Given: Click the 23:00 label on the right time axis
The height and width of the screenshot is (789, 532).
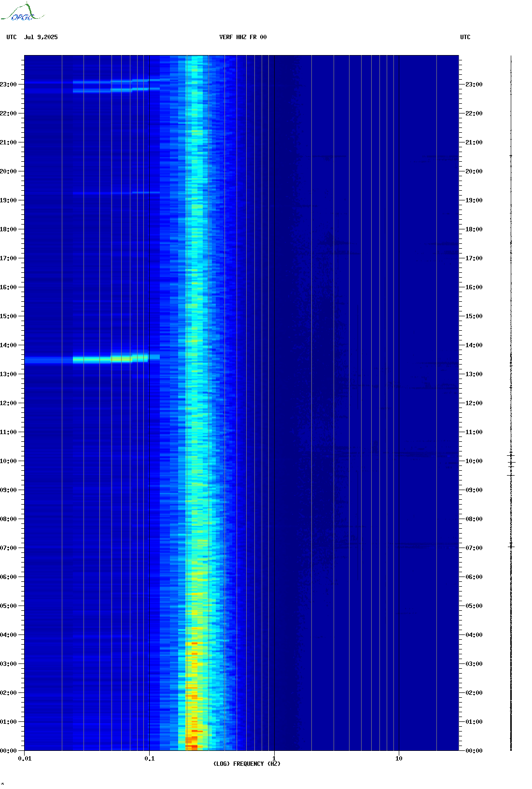Looking at the screenshot, I should 474,85.
